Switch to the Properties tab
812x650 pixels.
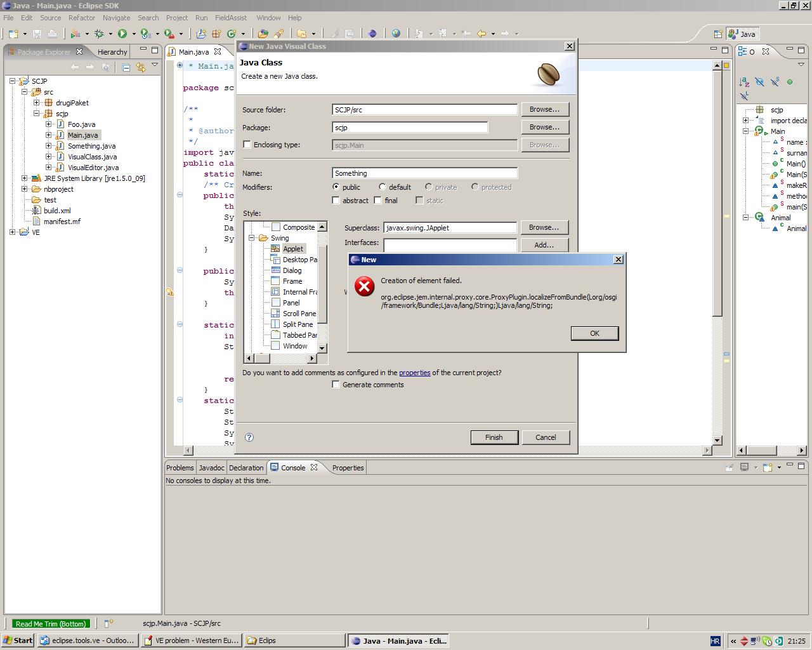click(348, 468)
